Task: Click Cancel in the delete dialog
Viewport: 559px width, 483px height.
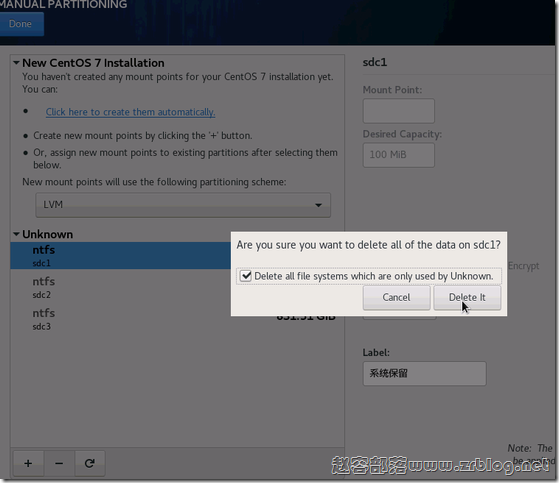Action: (x=396, y=297)
